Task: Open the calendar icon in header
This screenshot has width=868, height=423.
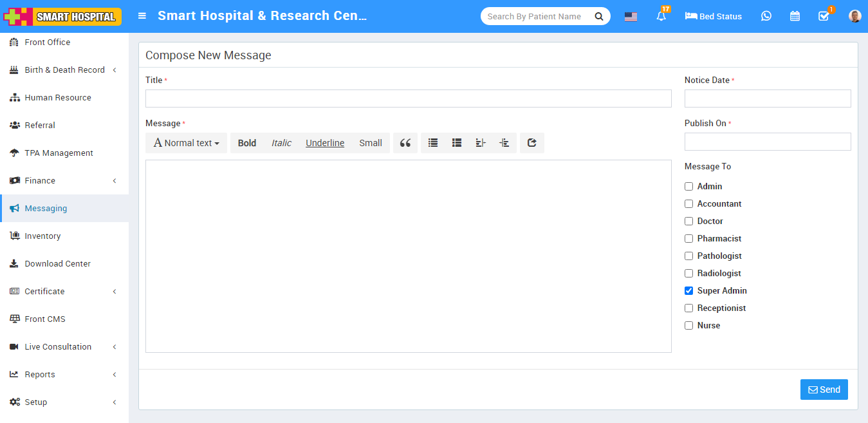Action: 795,16
